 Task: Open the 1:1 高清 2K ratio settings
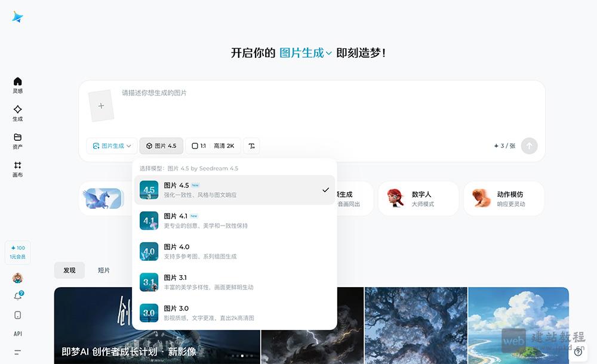pyautogui.click(x=213, y=146)
